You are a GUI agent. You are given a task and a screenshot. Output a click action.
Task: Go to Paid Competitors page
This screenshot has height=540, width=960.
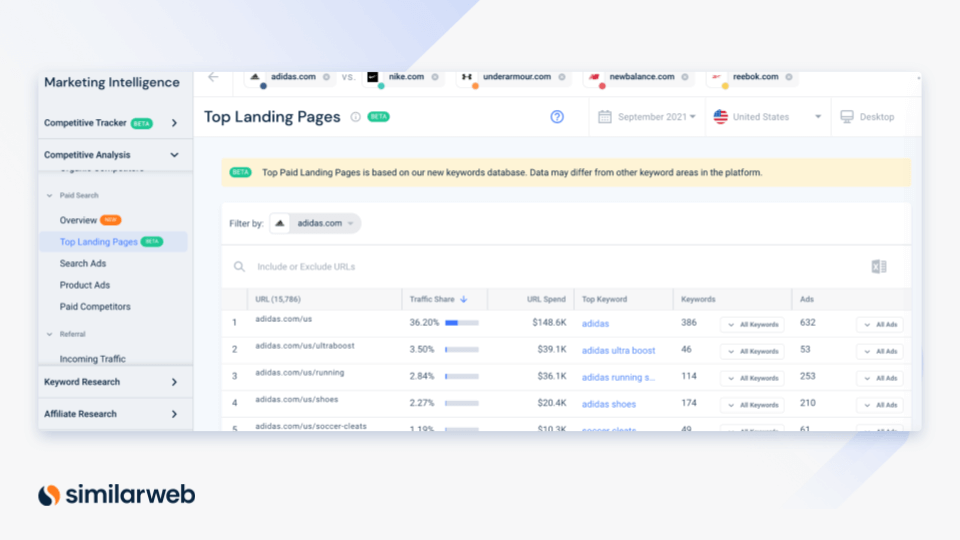95,306
